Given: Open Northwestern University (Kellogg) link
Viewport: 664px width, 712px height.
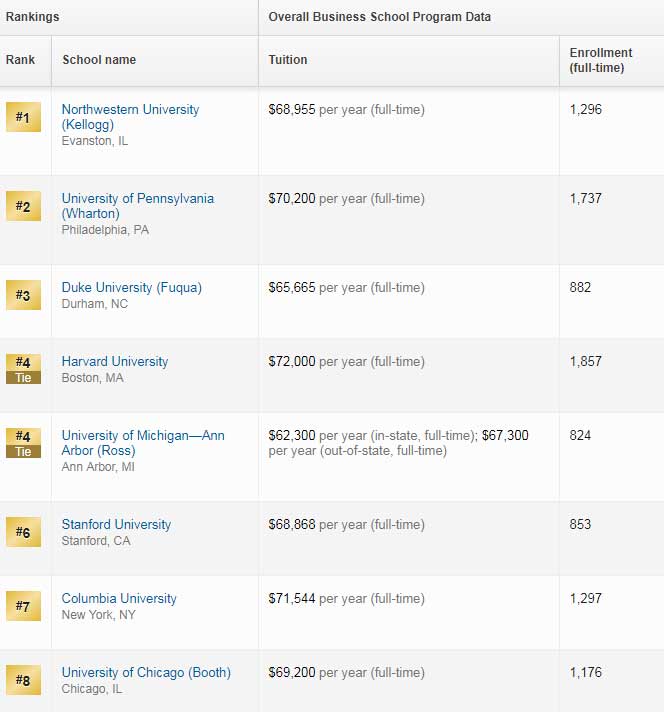Looking at the screenshot, I should tap(130, 117).
